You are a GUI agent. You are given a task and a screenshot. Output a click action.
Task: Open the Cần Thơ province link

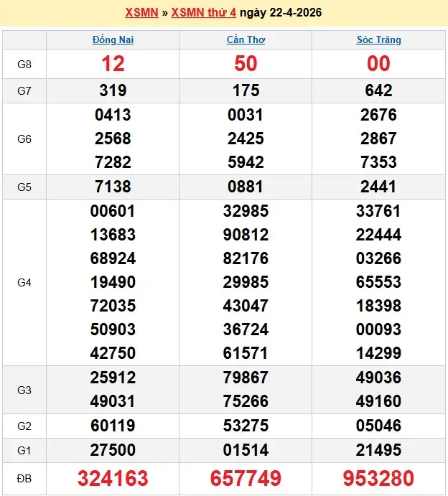point(246,39)
